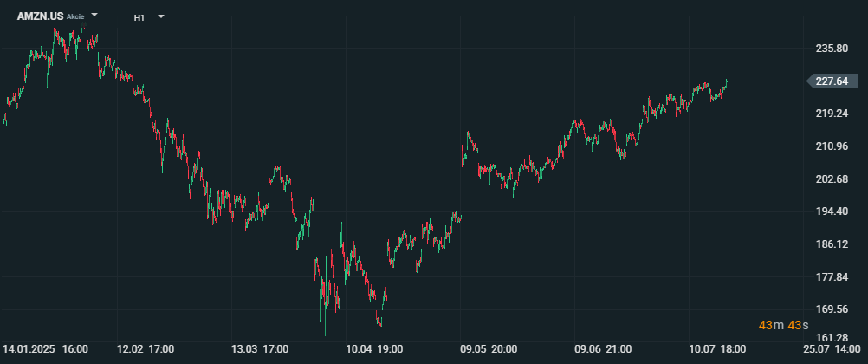This screenshot has width=868, height=364.
Task: Click the 235.80 price axis label
Action: click(x=832, y=49)
